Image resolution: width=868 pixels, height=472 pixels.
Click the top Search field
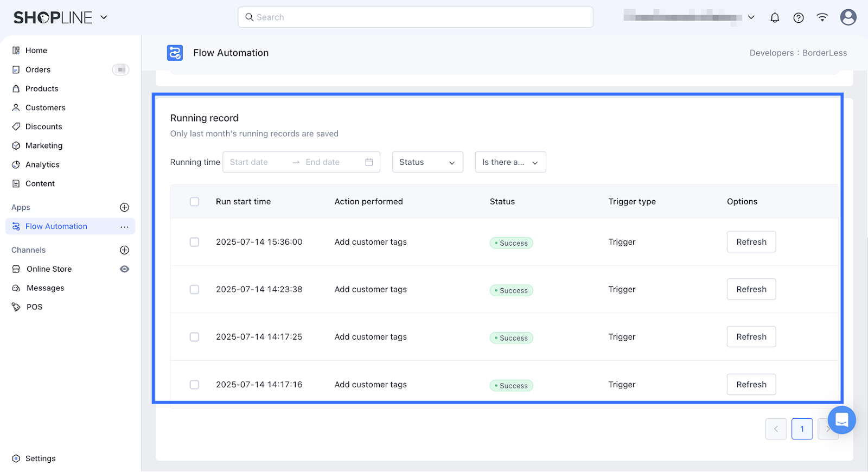(415, 17)
